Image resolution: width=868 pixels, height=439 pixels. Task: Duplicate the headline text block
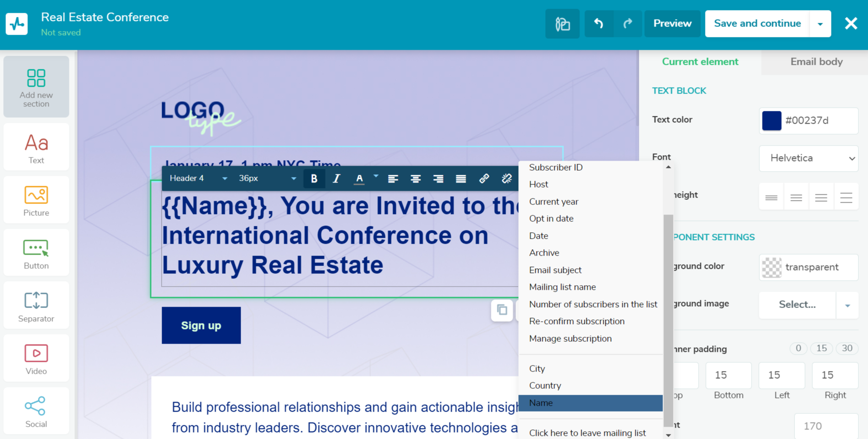tap(502, 310)
